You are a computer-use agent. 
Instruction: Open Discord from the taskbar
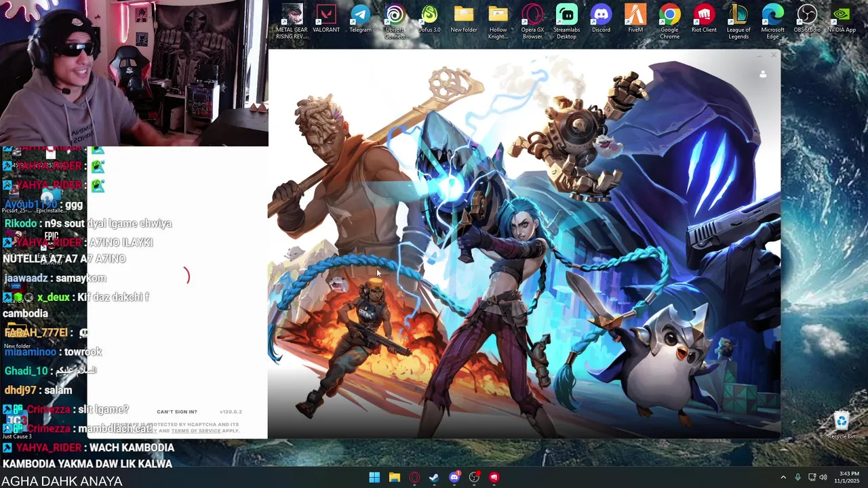tap(454, 477)
